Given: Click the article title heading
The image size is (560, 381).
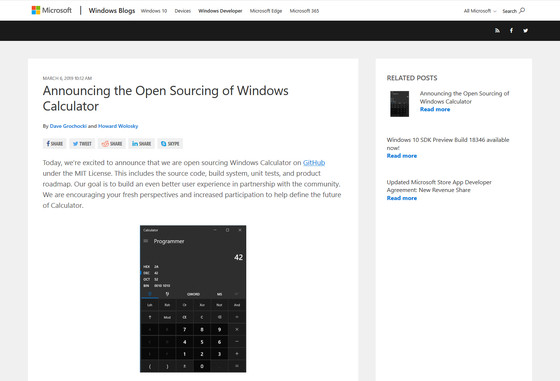Looking at the screenshot, I should pyautogui.click(x=165, y=98).
